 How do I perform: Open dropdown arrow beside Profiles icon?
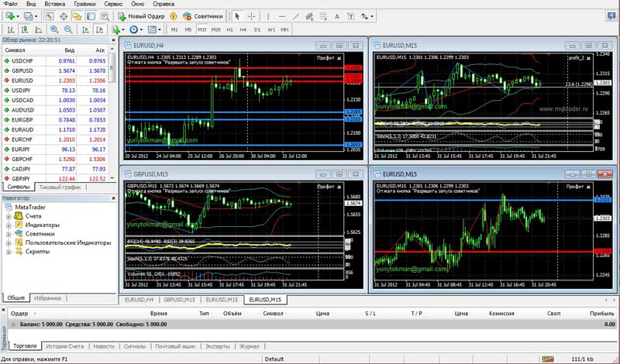click(36, 16)
